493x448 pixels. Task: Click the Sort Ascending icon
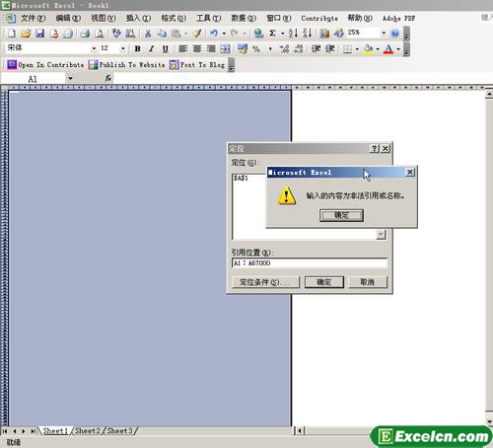click(x=293, y=33)
